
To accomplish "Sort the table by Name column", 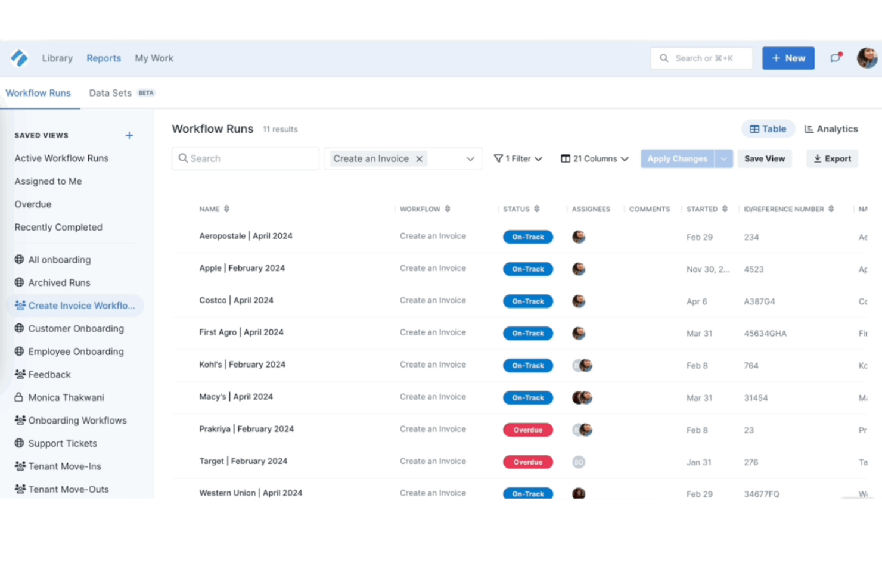I will coord(226,209).
